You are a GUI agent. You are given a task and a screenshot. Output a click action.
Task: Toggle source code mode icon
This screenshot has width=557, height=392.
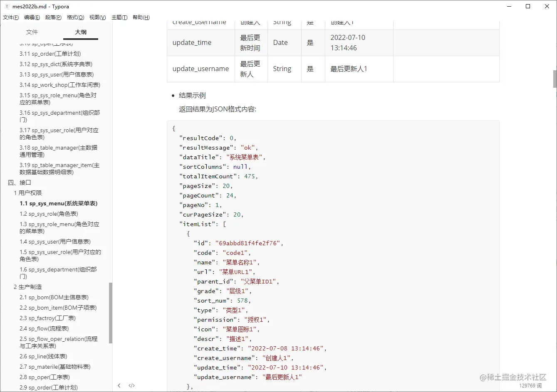click(131, 385)
